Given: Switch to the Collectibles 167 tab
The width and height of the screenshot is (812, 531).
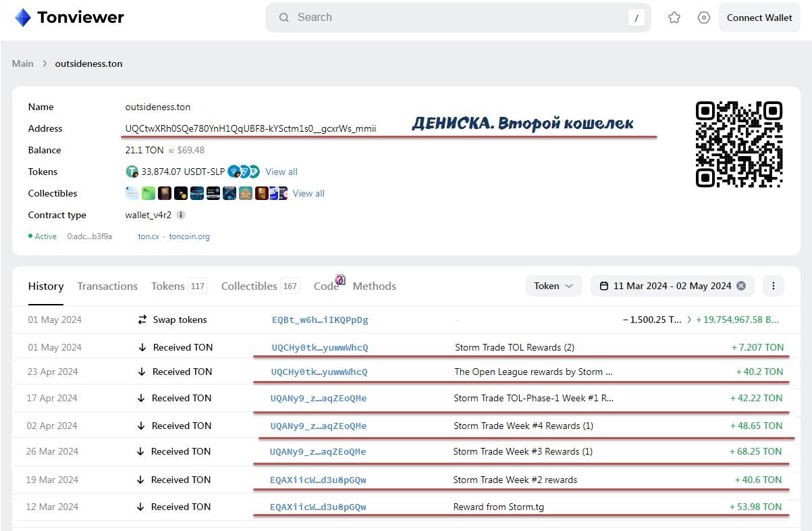Looking at the screenshot, I should [x=261, y=286].
